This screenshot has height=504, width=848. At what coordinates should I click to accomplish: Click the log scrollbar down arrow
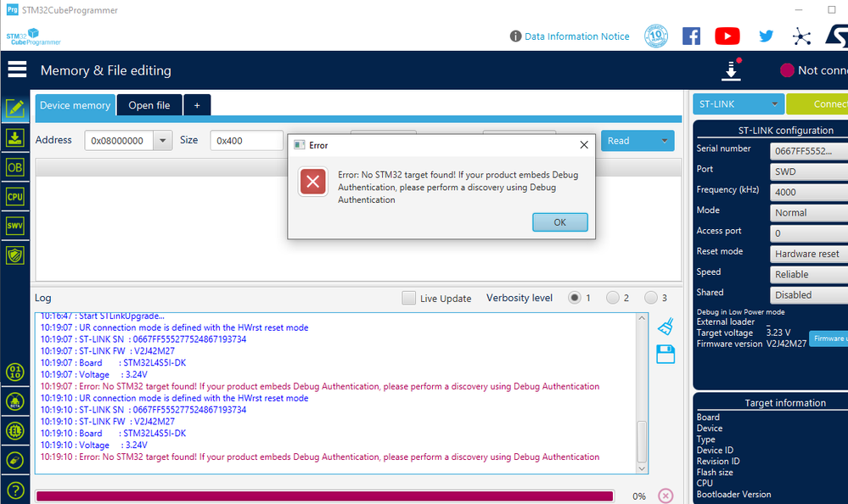point(642,468)
